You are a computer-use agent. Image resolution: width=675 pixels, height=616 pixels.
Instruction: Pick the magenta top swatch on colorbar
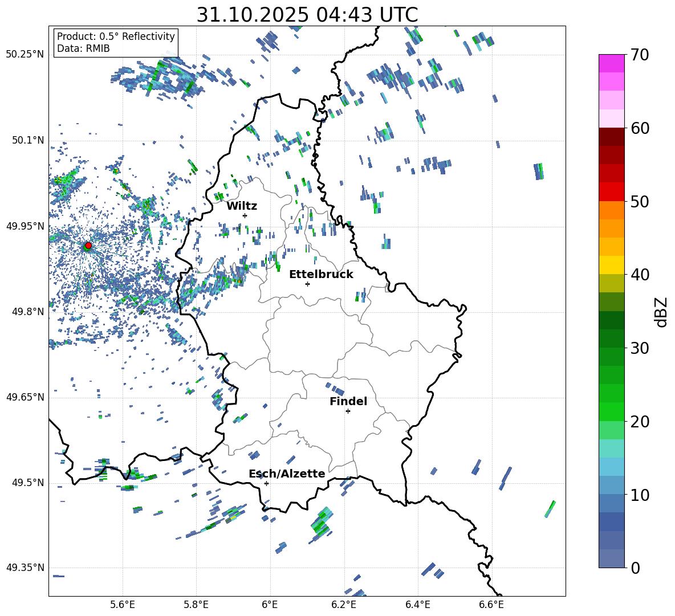(612, 63)
